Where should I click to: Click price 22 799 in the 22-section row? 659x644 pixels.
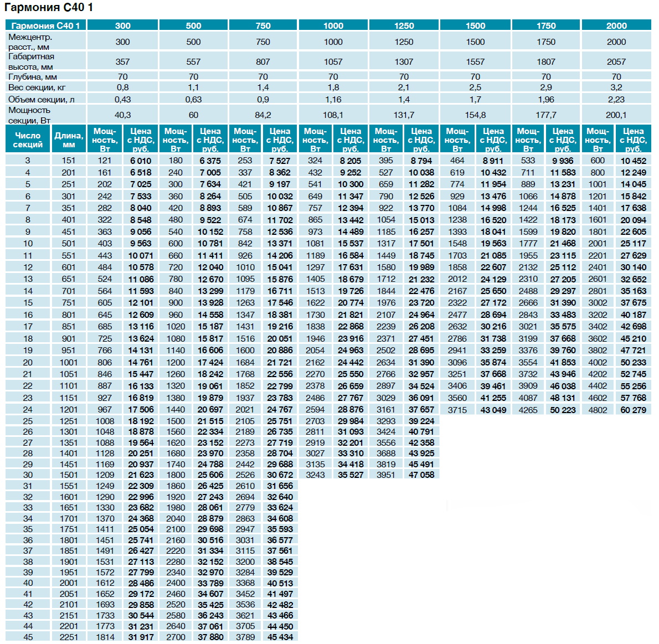(280, 387)
